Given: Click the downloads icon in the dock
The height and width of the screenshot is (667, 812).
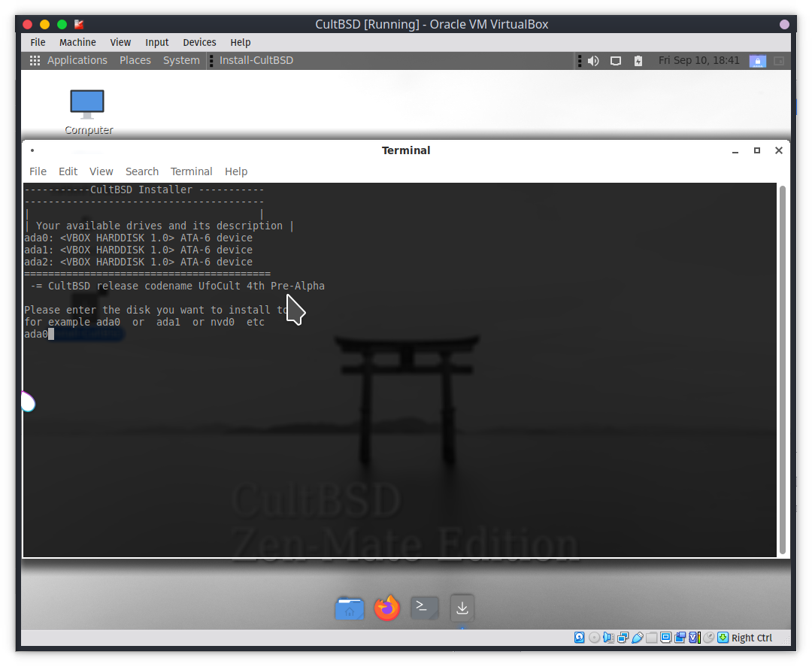Looking at the screenshot, I should pos(462,608).
